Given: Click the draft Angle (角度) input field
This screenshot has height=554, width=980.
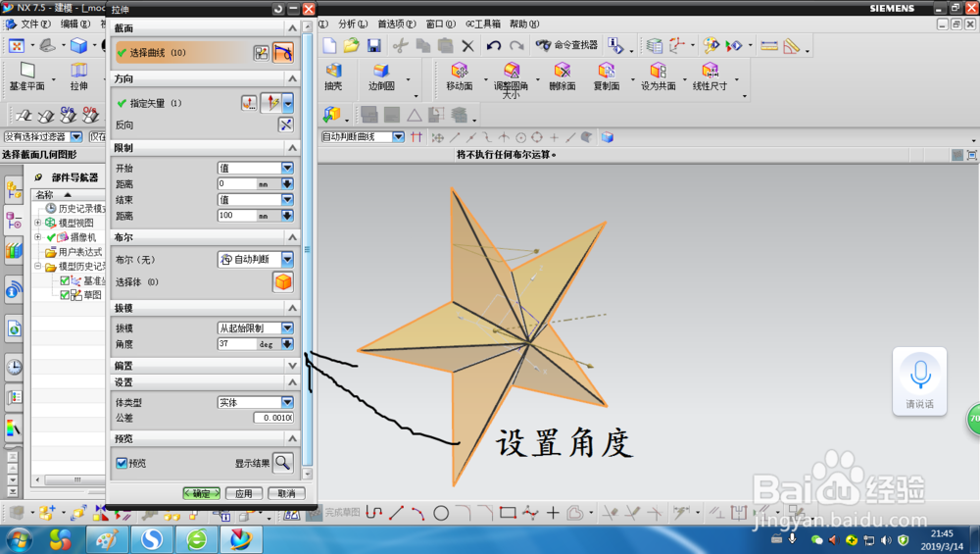Looking at the screenshot, I should click(x=237, y=344).
